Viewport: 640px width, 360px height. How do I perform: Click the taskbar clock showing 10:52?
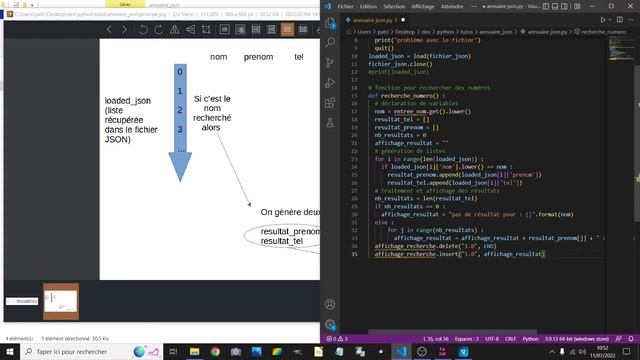(602, 351)
